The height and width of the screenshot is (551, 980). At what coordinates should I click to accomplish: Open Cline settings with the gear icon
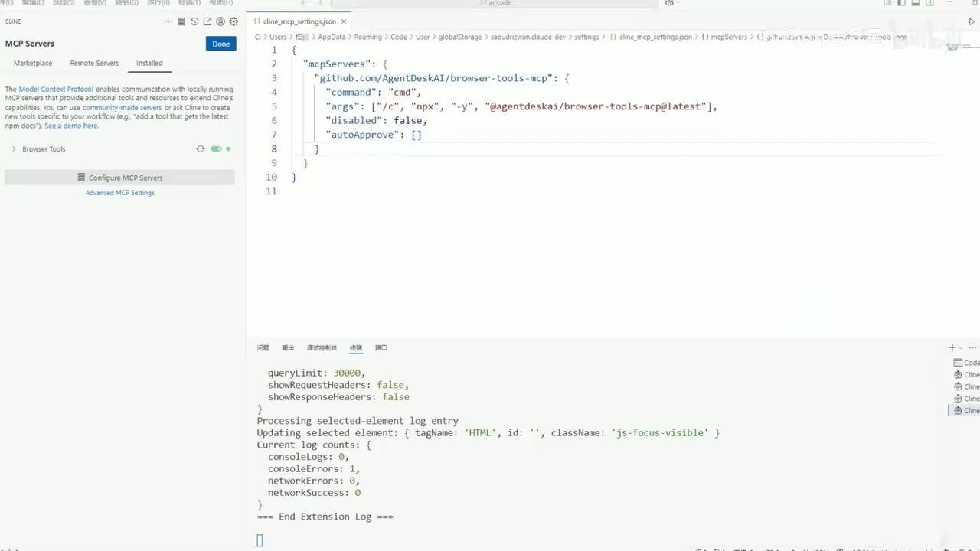(x=234, y=21)
